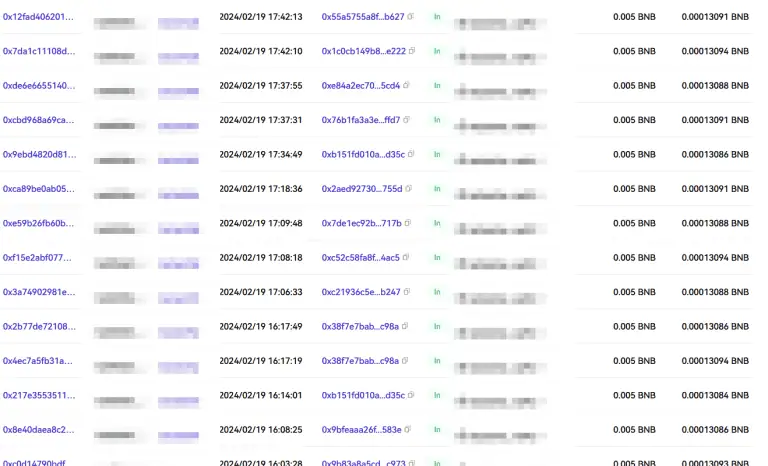Copy address 0x1c0cb149b8...e222
The width and height of the screenshot is (768, 466).
coord(413,51)
